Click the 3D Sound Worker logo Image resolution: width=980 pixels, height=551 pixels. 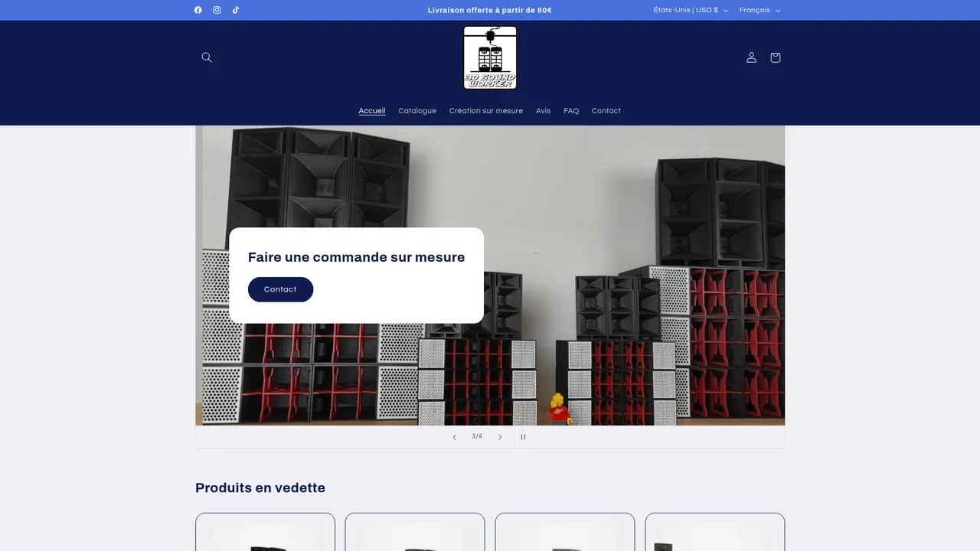490,57
